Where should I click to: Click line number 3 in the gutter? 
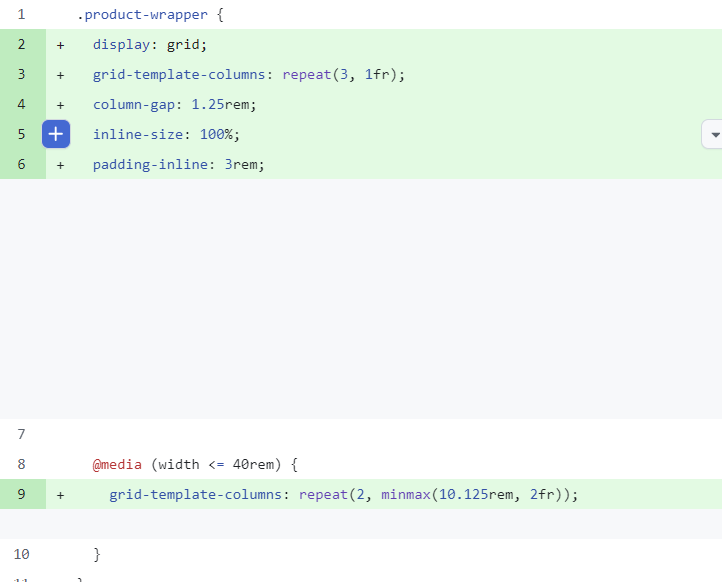point(21,74)
